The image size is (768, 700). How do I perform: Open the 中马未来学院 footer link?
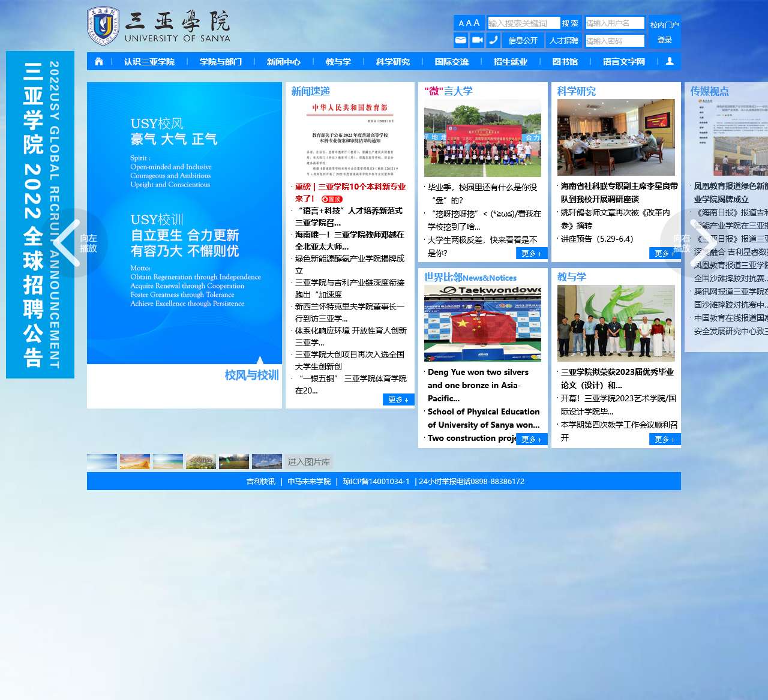tap(309, 481)
